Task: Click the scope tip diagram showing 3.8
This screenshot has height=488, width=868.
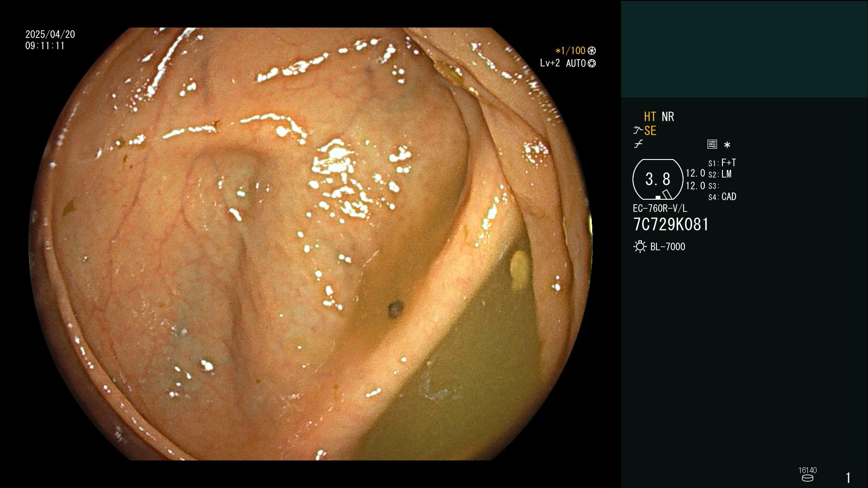Action: [x=658, y=179]
